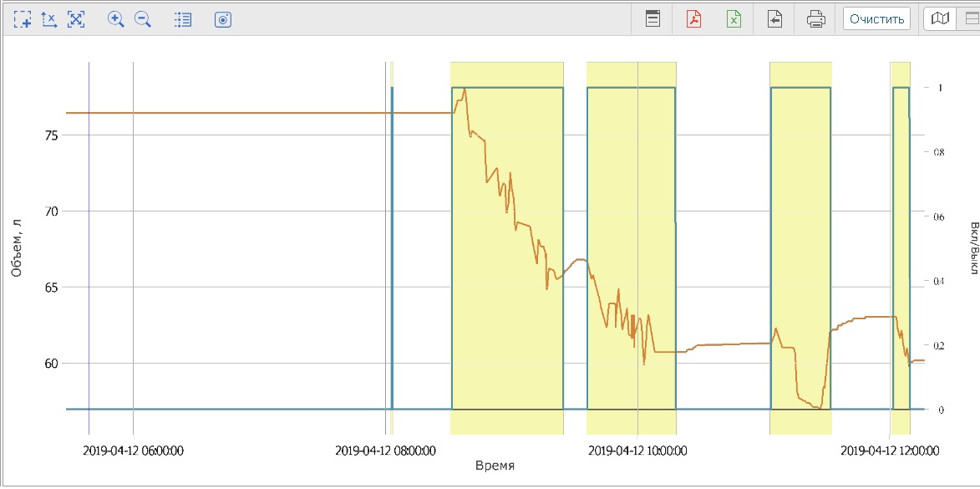This screenshot has width=980, height=489.
Task: Export the chart data to Excel
Action: 734,19
